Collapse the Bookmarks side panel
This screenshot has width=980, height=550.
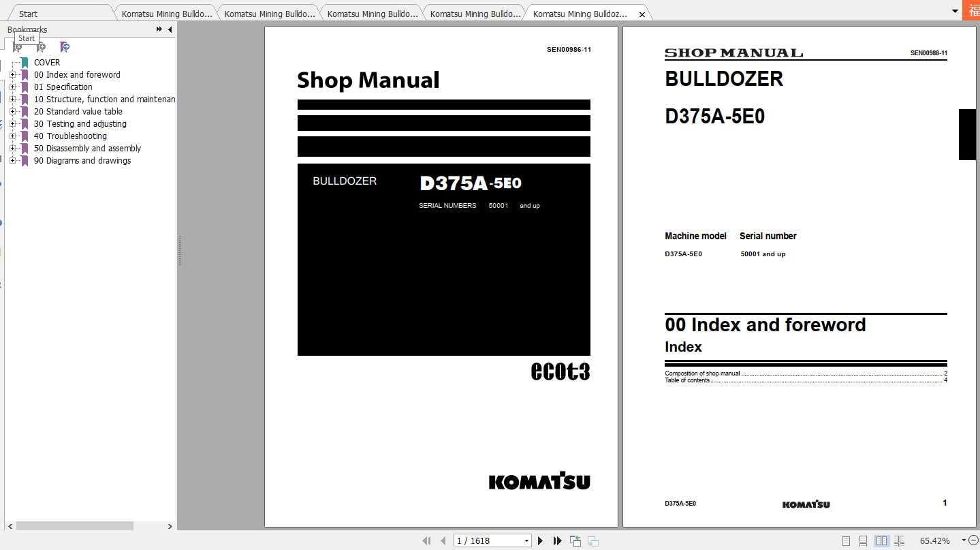(171, 29)
